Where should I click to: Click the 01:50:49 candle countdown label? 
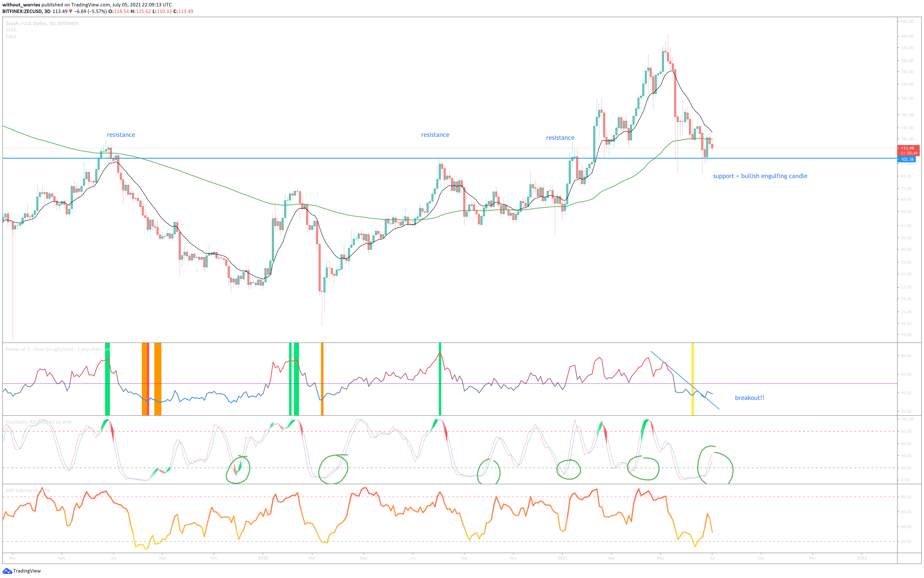coord(909,153)
